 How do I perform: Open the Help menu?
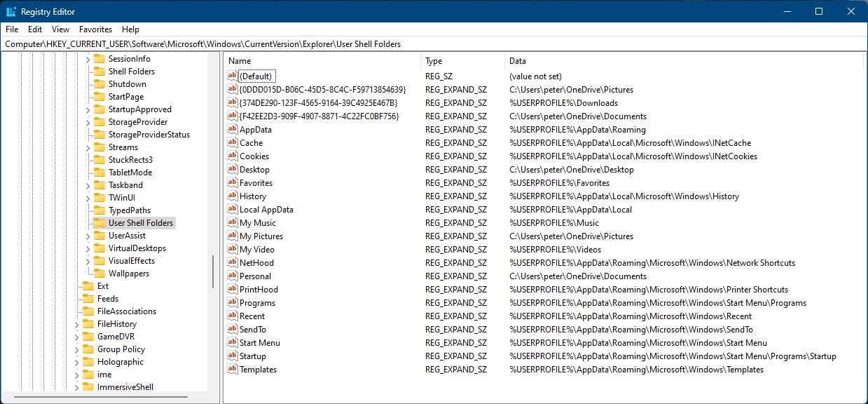[x=130, y=29]
